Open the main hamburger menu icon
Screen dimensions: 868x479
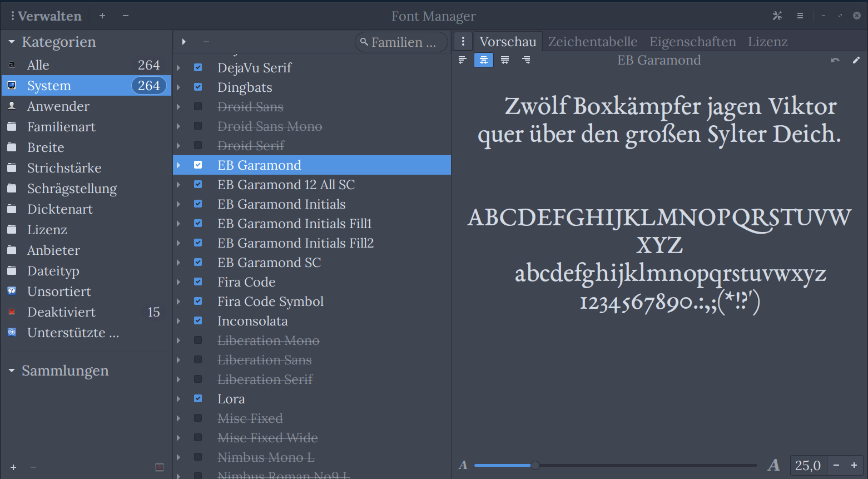[x=800, y=16]
